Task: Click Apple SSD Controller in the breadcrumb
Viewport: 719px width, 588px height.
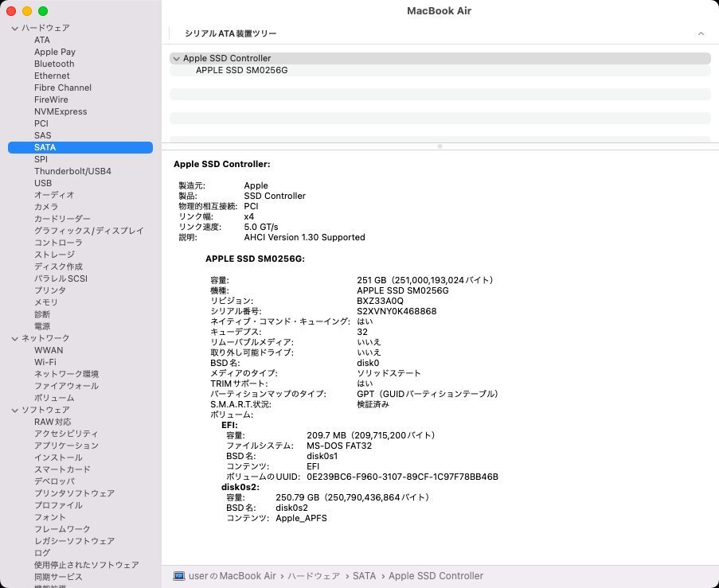Action: click(x=437, y=575)
